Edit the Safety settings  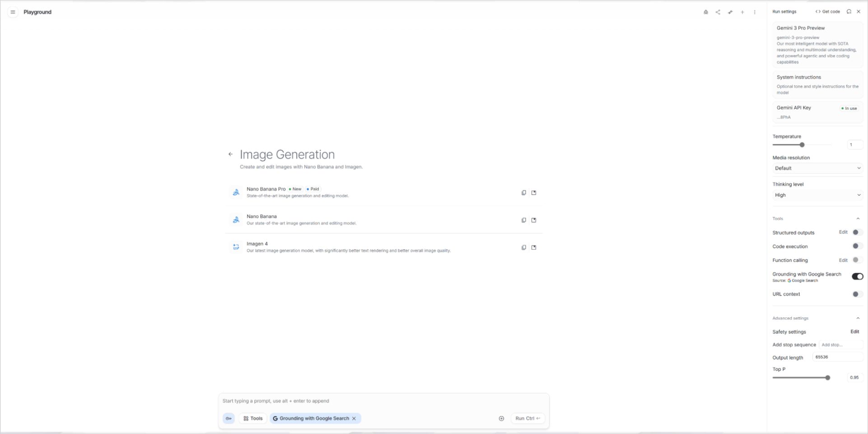point(855,331)
